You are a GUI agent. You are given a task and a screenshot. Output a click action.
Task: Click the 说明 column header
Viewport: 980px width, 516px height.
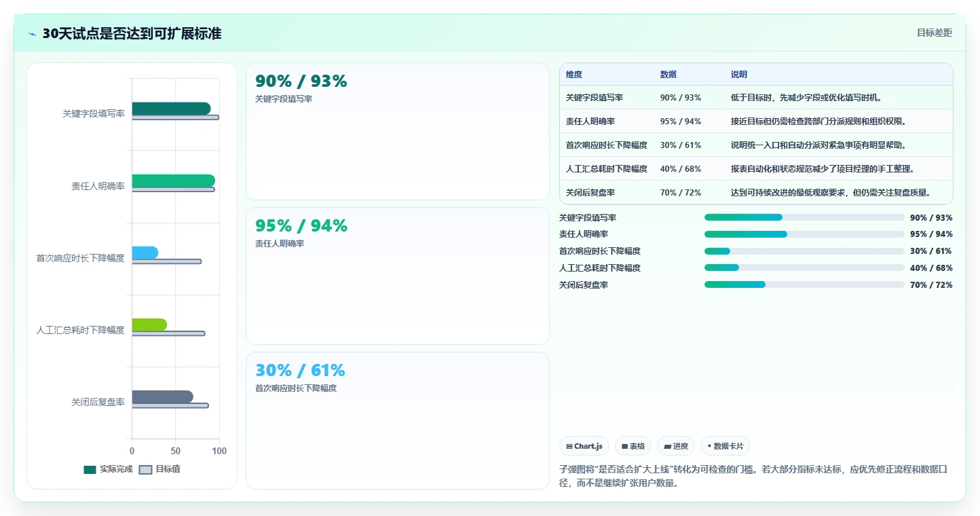pyautogui.click(x=739, y=75)
